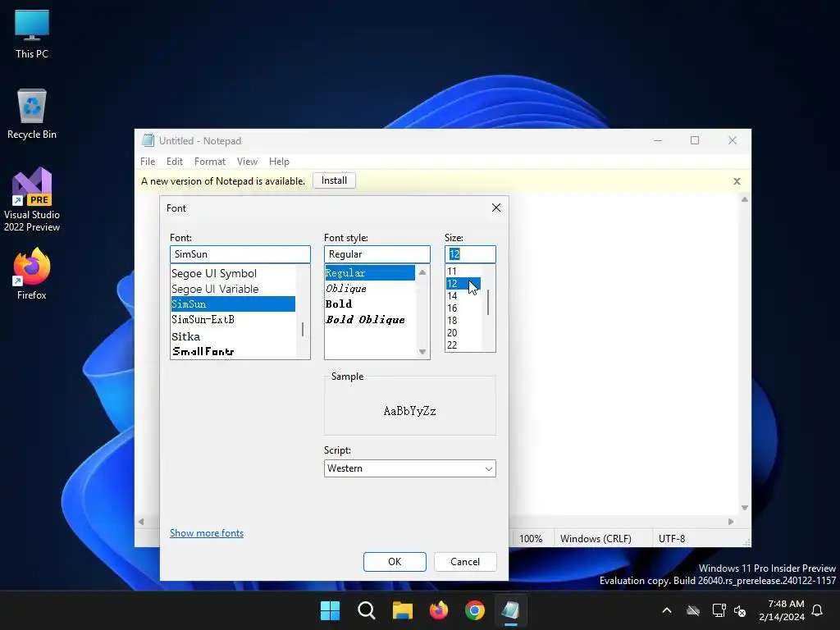Install the new version of Notepad
The image size is (840, 630).
point(335,180)
